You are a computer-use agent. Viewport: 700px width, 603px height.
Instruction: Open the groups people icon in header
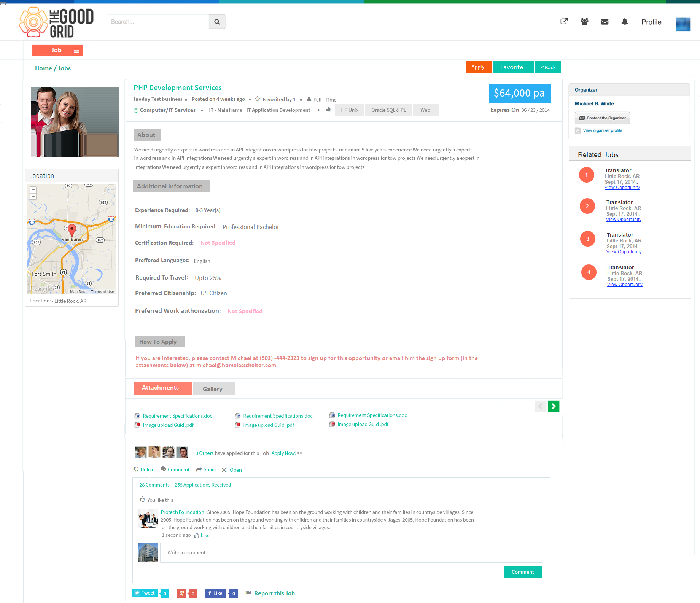pyautogui.click(x=585, y=22)
